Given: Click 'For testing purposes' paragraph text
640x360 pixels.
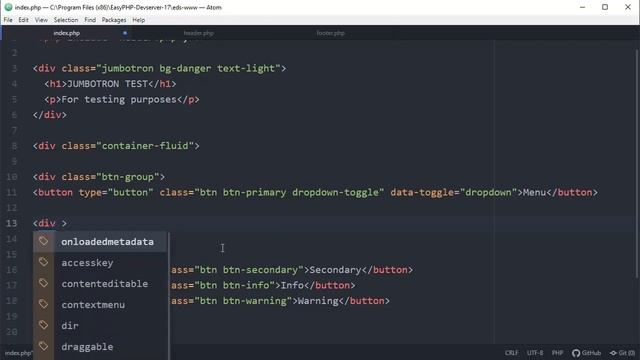Looking at the screenshot, I should click(119, 100).
